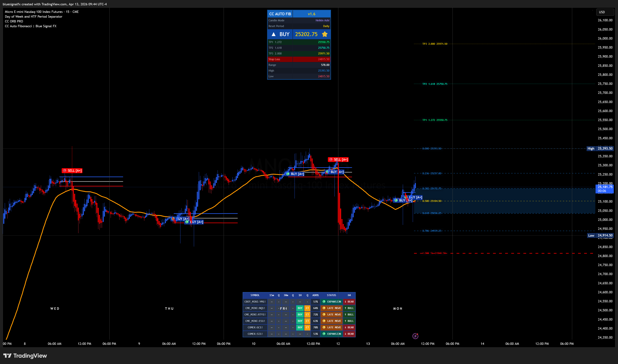Click the red dashed stop loss line label
Viewport: 618px width, 364px height.
pyautogui.click(x=434, y=253)
